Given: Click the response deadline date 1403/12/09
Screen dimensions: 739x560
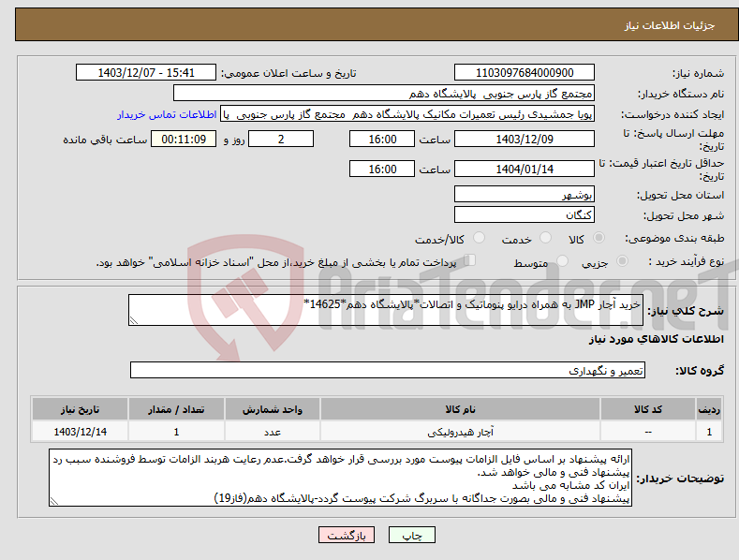Looking at the screenshot, I should [525, 139].
